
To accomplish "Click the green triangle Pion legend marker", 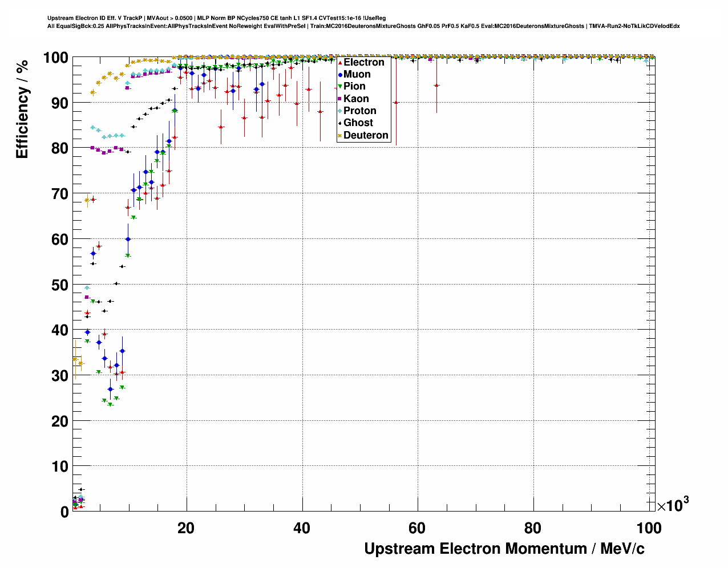I will pyautogui.click(x=340, y=86).
